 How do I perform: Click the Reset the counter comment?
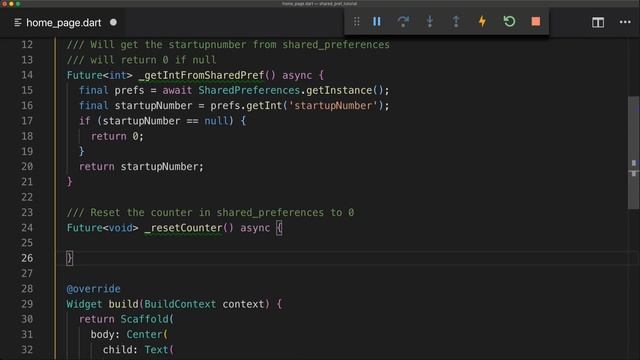[x=210, y=213]
